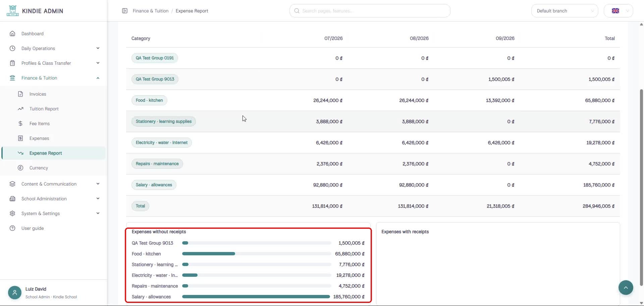644x306 pixels.
Task: Navigate to Fee Items
Action: click(54, 123)
